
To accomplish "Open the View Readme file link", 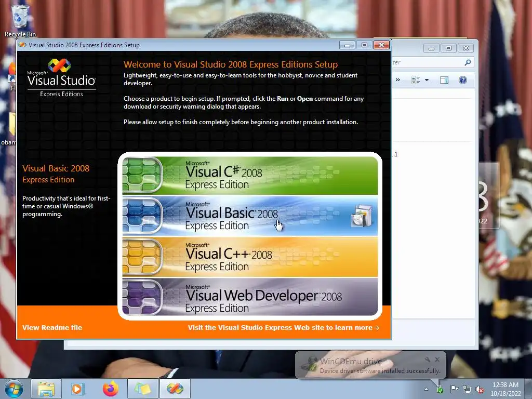I will 52,327.
